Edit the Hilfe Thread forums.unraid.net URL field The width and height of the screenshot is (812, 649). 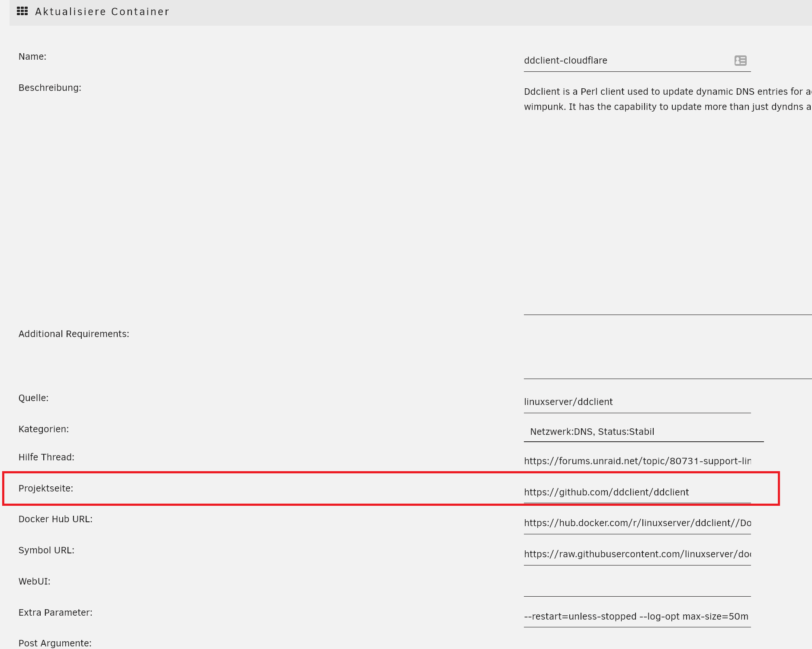(637, 461)
